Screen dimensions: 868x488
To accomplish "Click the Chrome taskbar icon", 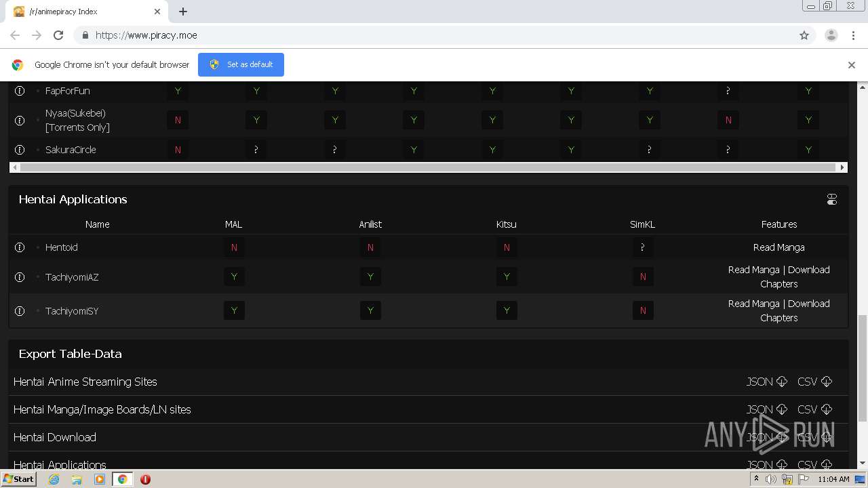I will point(123,479).
